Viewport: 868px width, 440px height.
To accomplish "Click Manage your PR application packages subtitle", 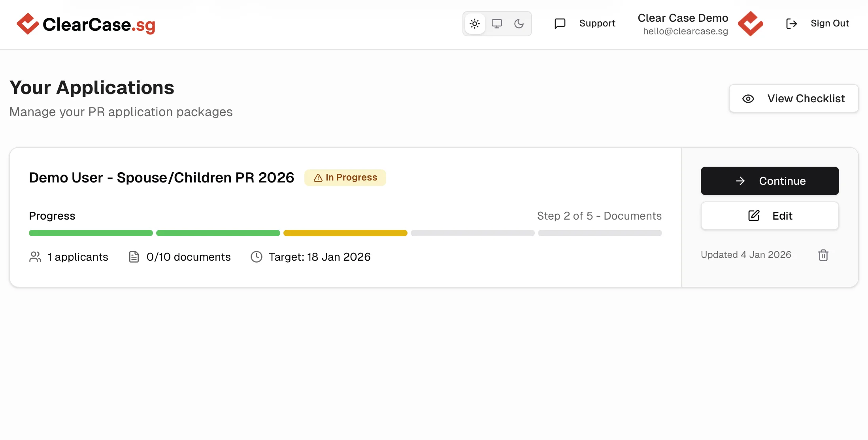I will [121, 112].
